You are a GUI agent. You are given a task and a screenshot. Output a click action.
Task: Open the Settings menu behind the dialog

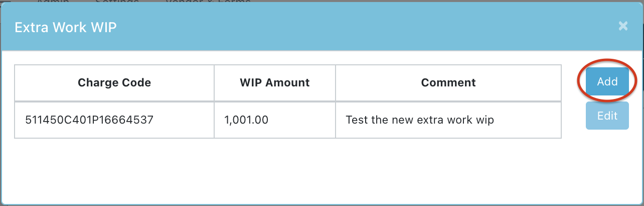117,2
